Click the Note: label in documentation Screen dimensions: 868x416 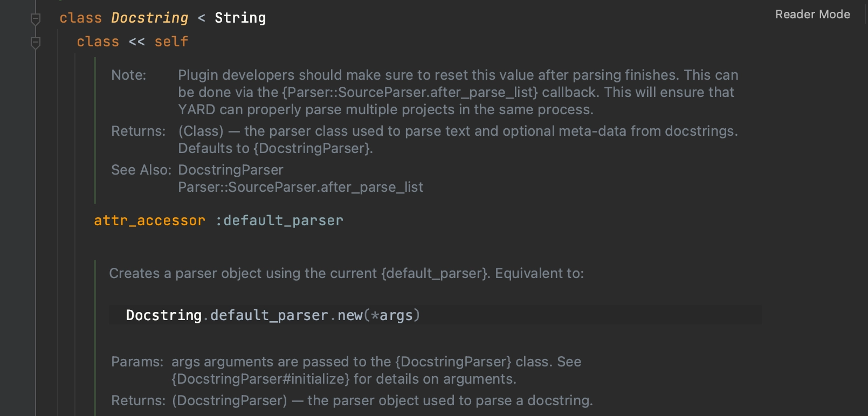pos(128,75)
